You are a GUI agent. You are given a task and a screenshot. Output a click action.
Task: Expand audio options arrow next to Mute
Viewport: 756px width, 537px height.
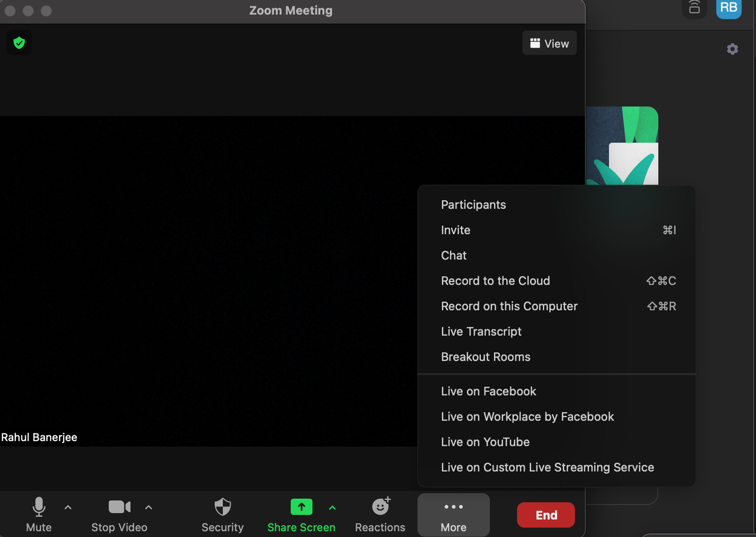pyautogui.click(x=68, y=507)
